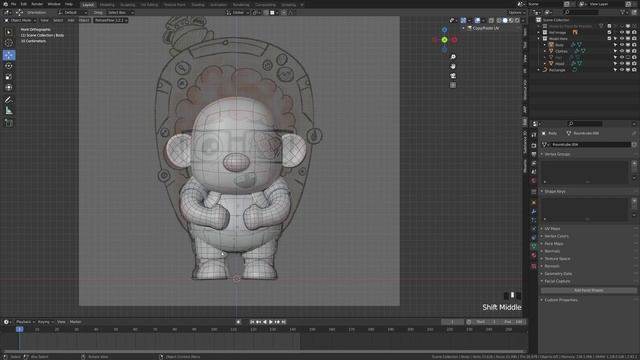Image resolution: width=640 pixels, height=360 pixels.
Task: Select the Add Cube tool
Action: pos(9,123)
